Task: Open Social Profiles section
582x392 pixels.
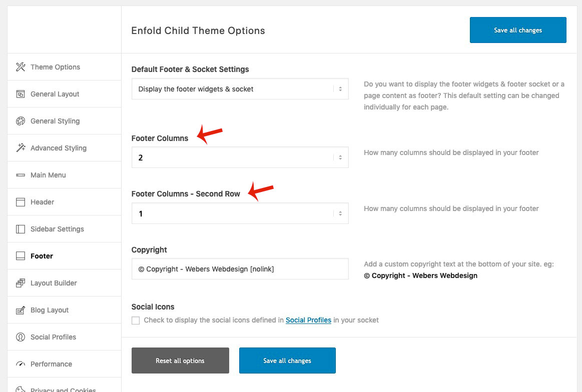Action: pyautogui.click(x=64, y=337)
